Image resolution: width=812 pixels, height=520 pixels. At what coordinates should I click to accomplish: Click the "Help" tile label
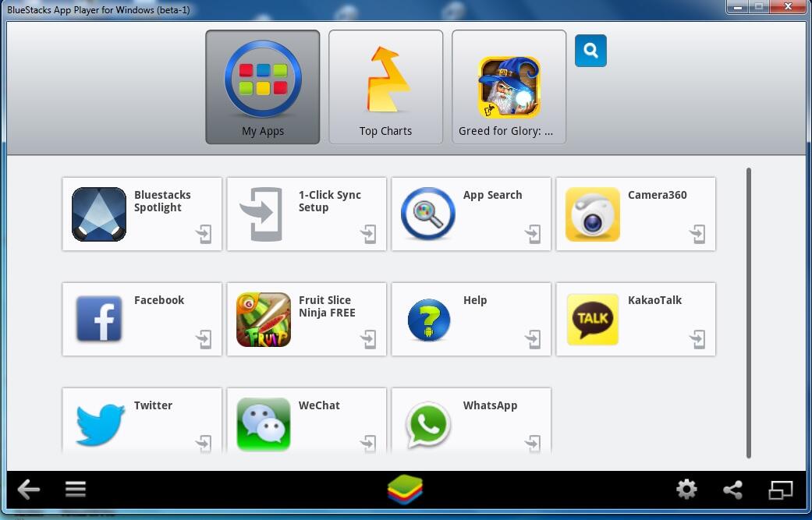point(475,301)
